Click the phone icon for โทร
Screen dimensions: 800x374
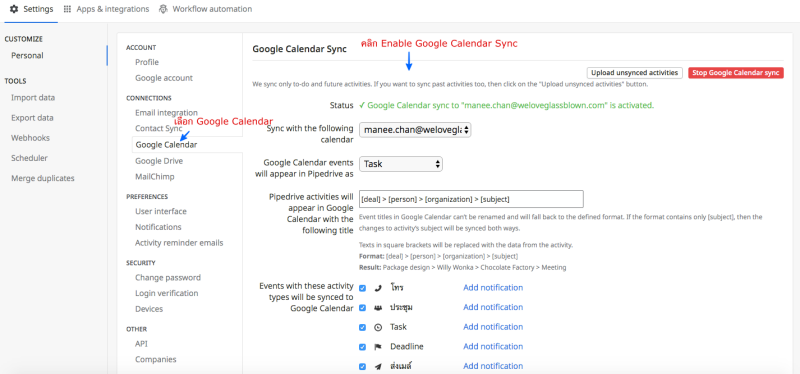click(378, 288)
